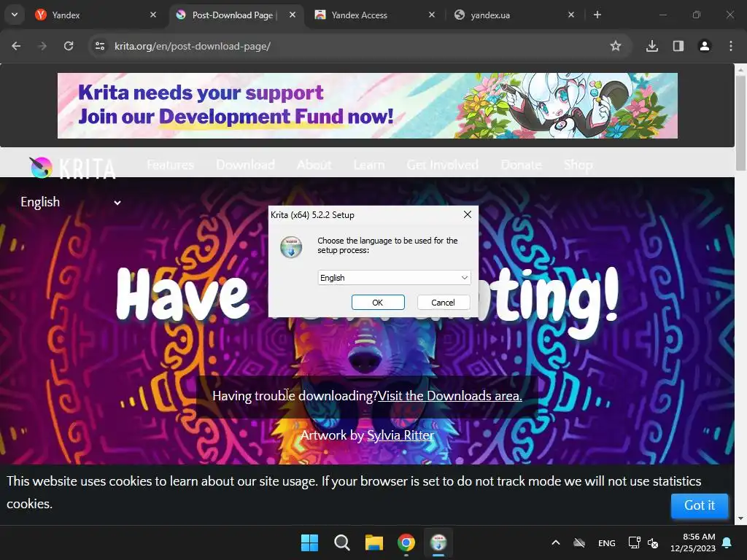747x560 pixels.
Task: Open File Explorer from taskbar
Action: [374, 542]
